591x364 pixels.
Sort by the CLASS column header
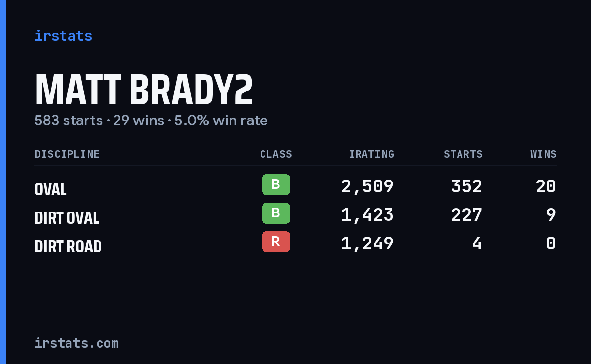point(276,154)
